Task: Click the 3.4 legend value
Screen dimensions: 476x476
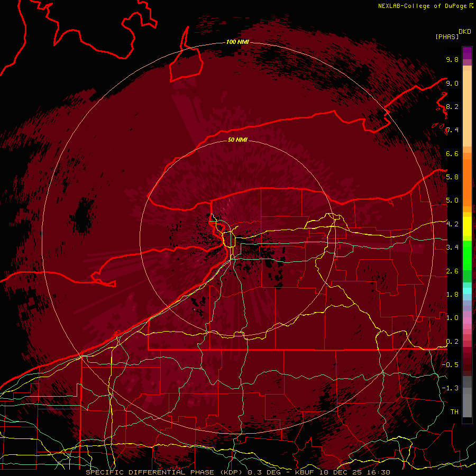Action: click(x=452, y=248)
